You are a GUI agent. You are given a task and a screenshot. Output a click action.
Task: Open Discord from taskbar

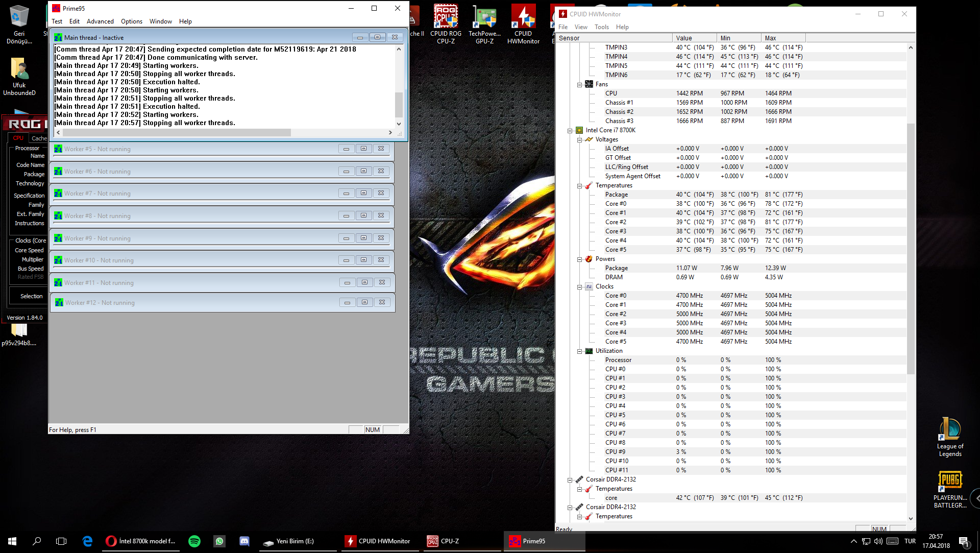[244, 541]
